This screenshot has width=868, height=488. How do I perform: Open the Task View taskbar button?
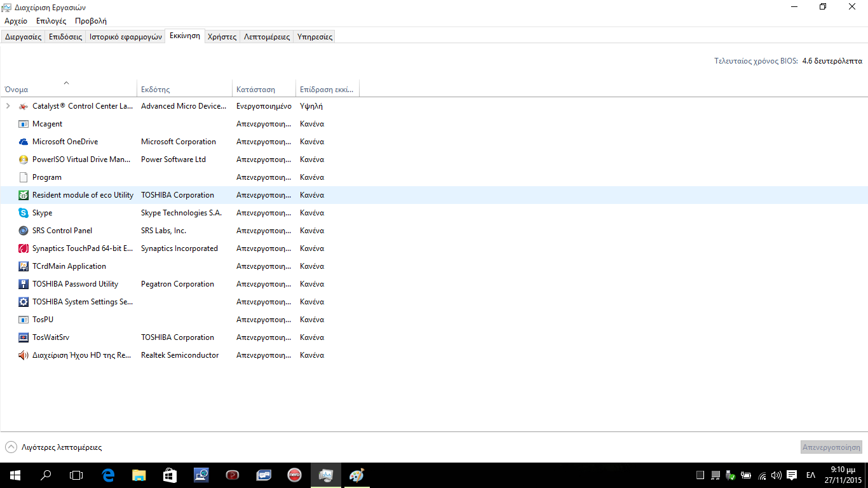[76, 475]
